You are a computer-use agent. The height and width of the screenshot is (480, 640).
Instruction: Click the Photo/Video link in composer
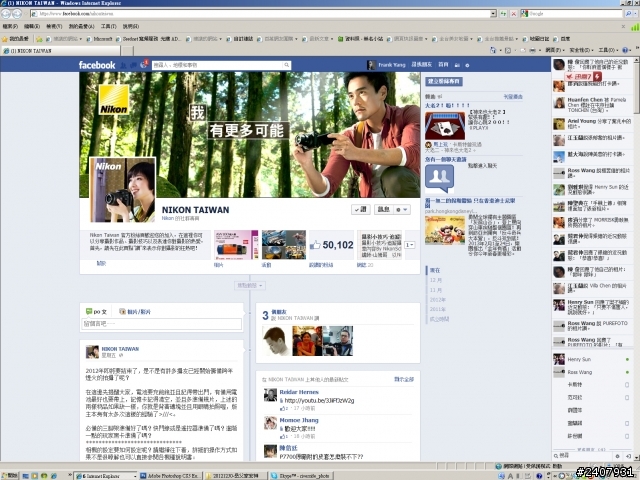(135, 312)
